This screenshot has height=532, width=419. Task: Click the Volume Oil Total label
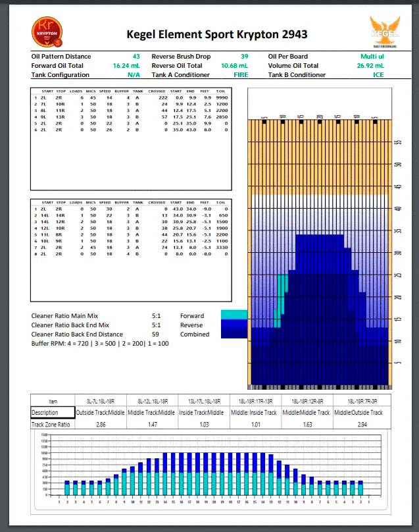[x=293, y=65]
